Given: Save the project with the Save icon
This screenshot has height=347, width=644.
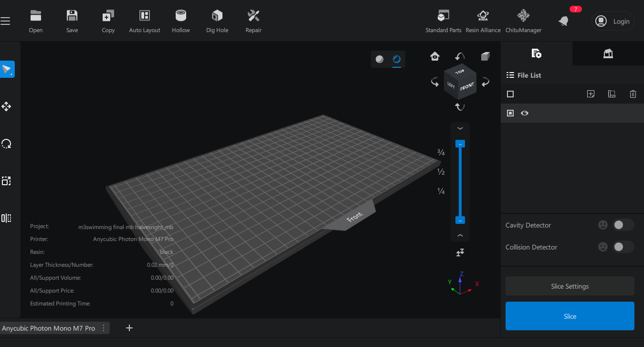Looking at the screenshot, I should click(72, 21).
